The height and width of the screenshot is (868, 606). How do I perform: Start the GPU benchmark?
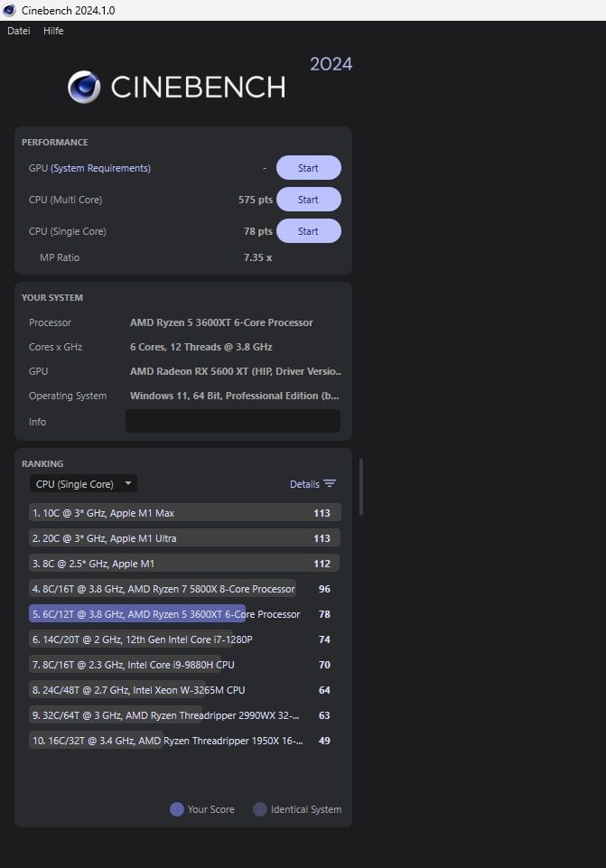tap(308, 168)
